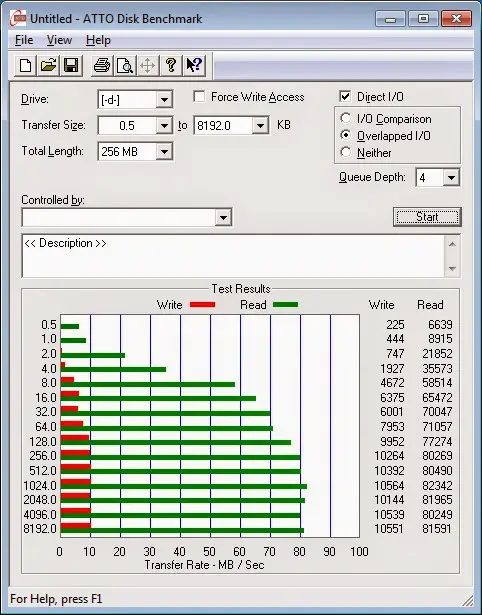Open the Help menu

click(98, 40)
